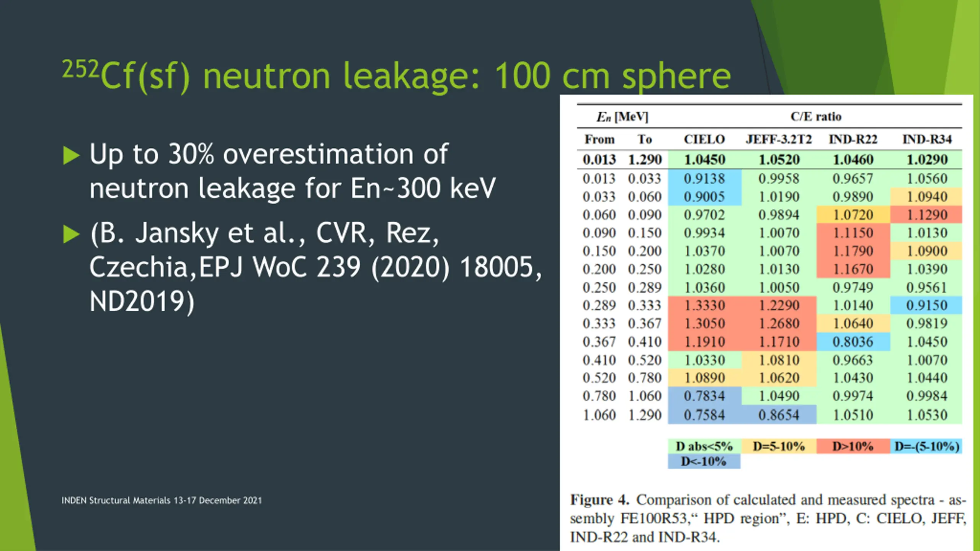980x551 pixels.
Task: Click the red cell value 1.1290
Action: pyautogui.click(x=927, y=215)
